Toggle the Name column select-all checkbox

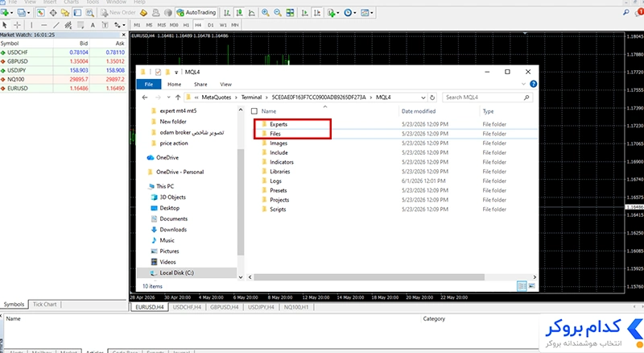click(254, 111)
